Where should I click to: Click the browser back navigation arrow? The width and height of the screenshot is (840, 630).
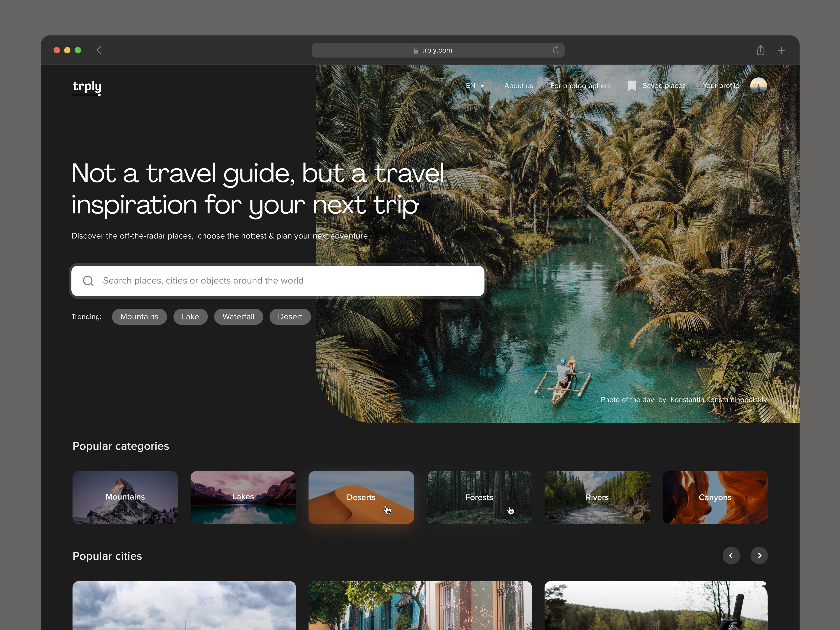[99, 50]
